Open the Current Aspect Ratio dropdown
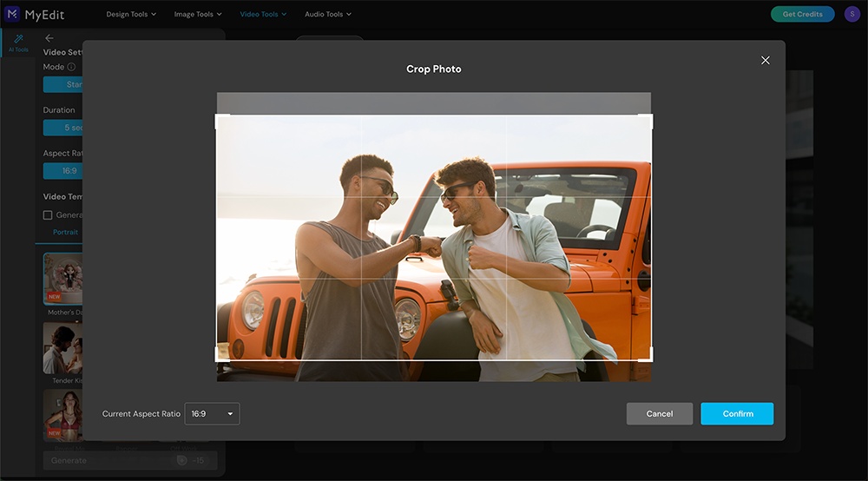This screenshot has width=868, height=481. 212,413
